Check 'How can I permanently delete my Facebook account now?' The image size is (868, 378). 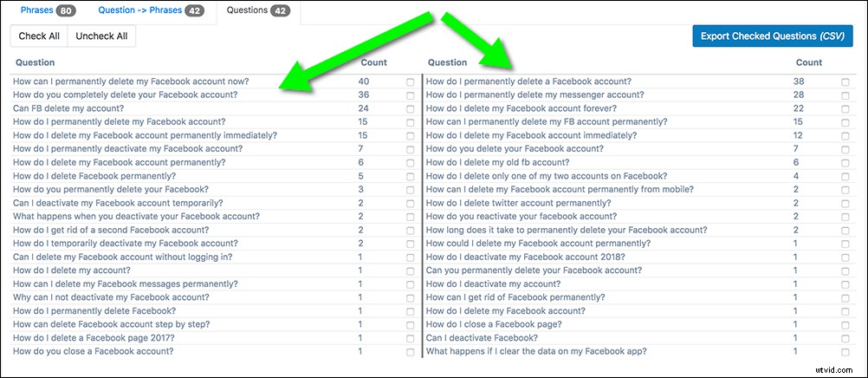coord(411,81)
